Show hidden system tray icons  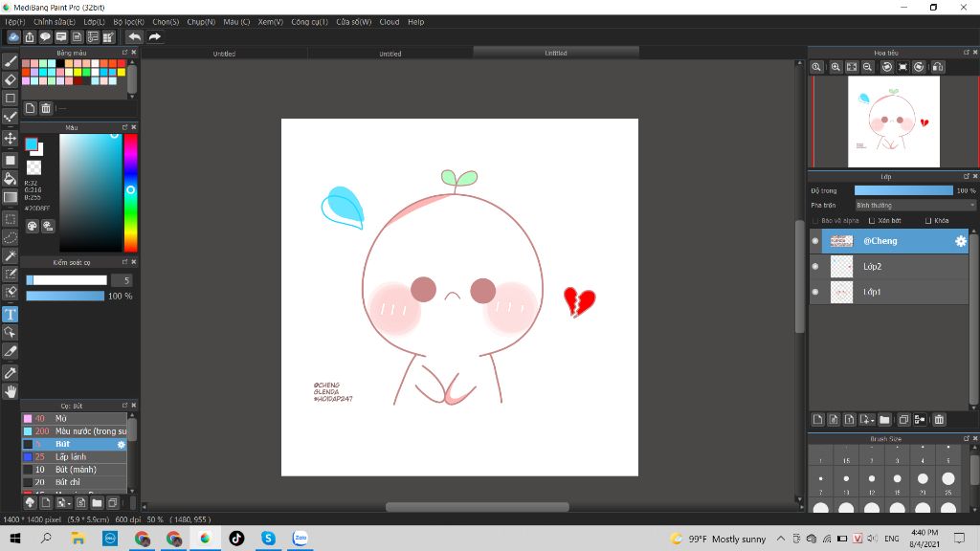point(781,539)
